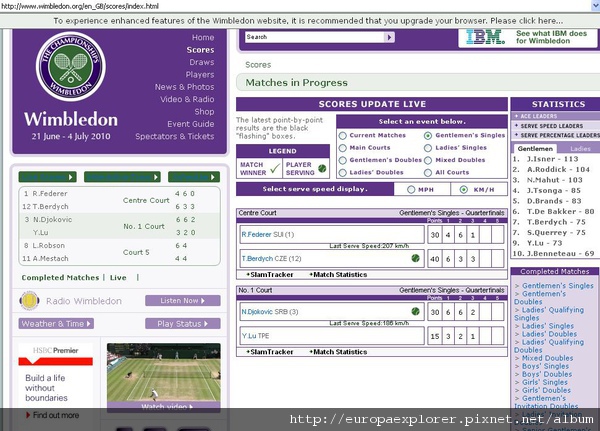Viewport: 600px width, 431px height.
Task: Select the Main Courts radio button
Action: point(342,148)
